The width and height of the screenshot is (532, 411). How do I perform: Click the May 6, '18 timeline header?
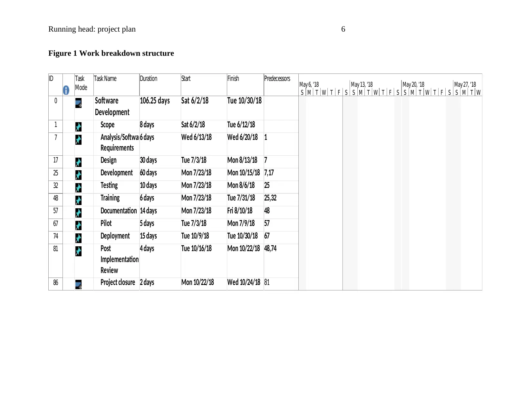tap(309, 84)
